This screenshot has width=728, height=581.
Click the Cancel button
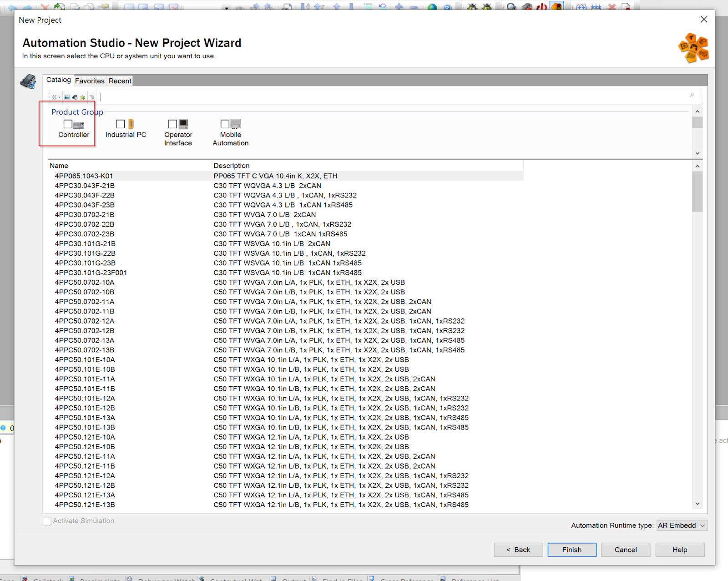pyautogui.click(x=626, y=550)
